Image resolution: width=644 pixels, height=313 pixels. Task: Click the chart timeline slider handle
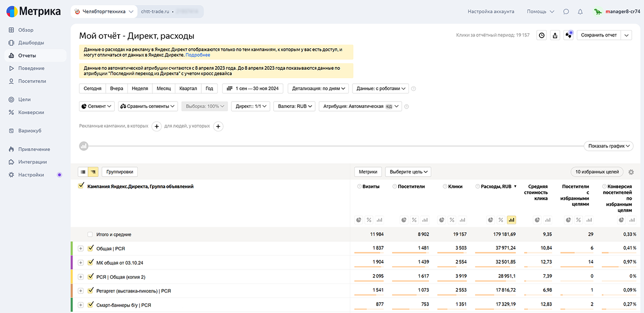83,146
